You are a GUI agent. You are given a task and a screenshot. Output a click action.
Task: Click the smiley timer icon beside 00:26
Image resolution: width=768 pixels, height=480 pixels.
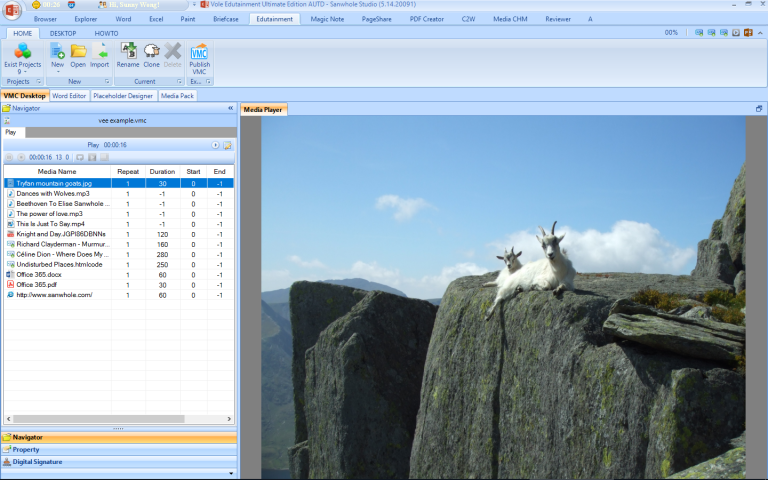(36, 5)
